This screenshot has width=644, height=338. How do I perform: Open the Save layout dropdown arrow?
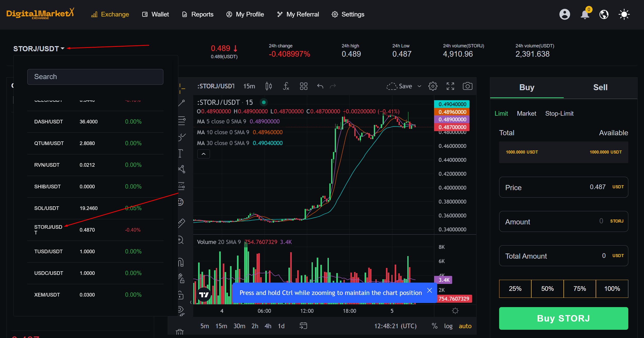click(x=419, y=86)
